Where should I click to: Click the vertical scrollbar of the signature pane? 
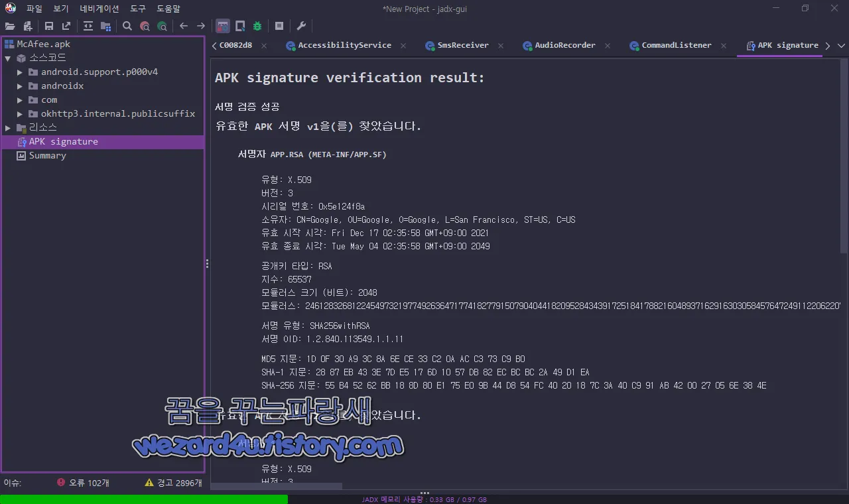(843, 156)
